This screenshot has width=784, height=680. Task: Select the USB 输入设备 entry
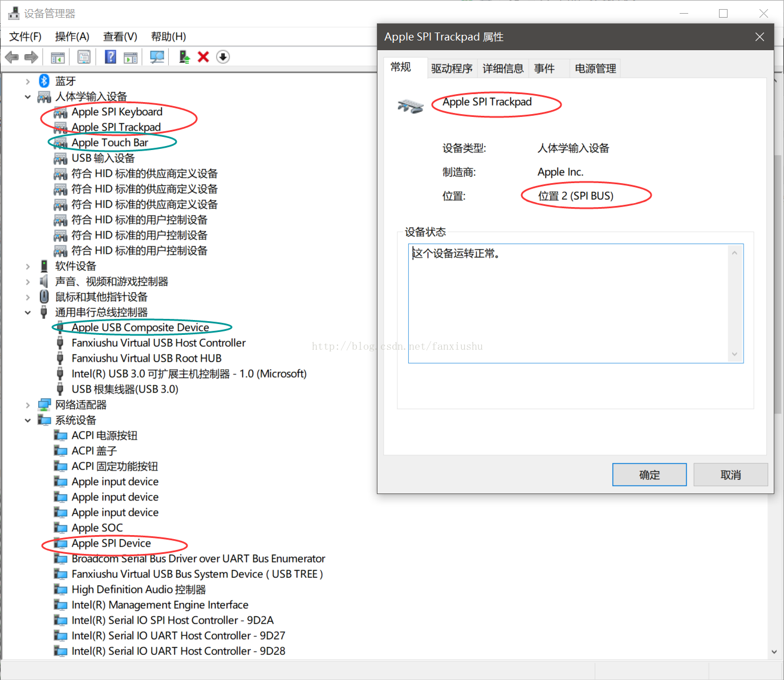click(103, 158)
